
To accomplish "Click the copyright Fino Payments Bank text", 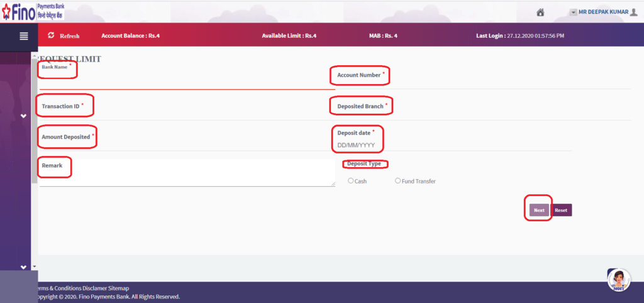I will (x=109, y=297).
